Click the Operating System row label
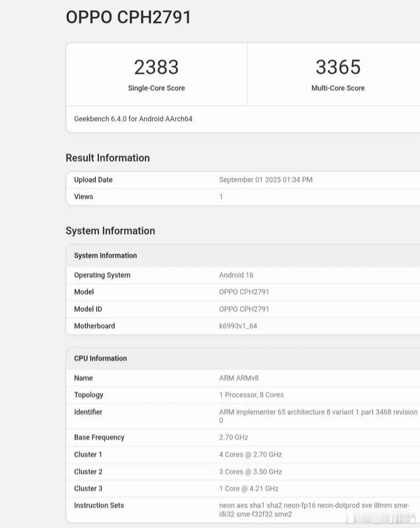The width and height of the screenshot is (420, 528). point(102,275)
